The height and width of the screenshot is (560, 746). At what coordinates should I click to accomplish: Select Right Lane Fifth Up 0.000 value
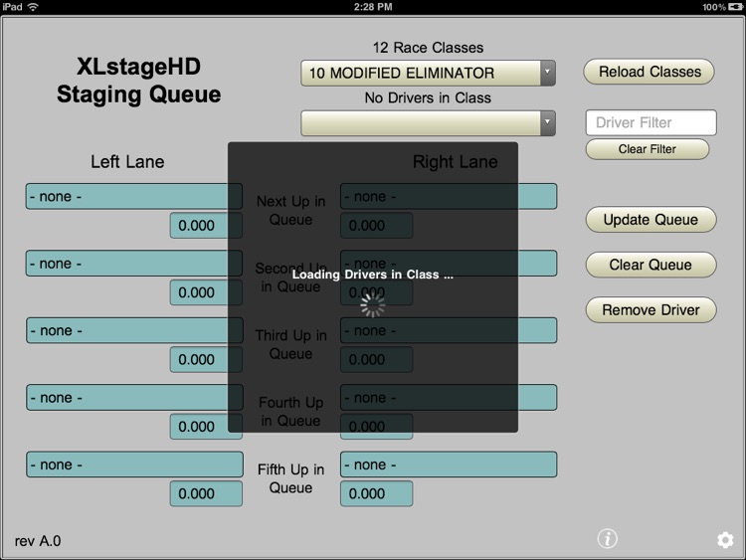(x=376, y=494)
